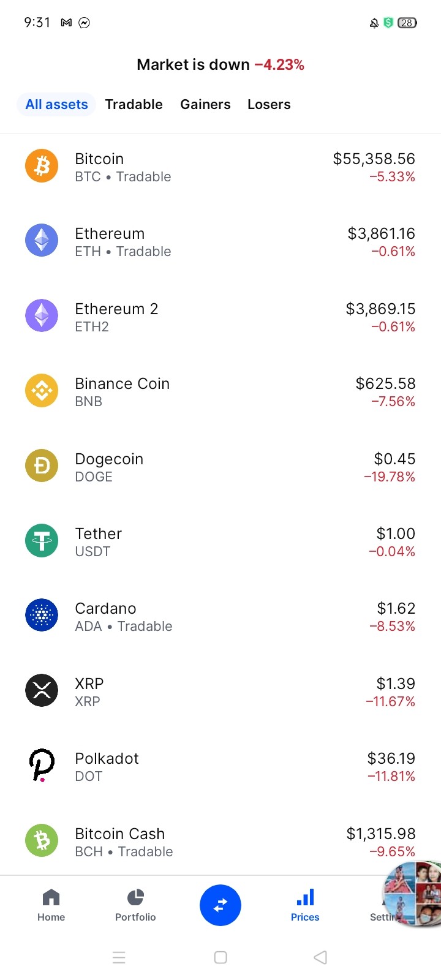The image size is (441, 980).
Task: Open the Ethereum 2 price row
Action: click(221, 317)
